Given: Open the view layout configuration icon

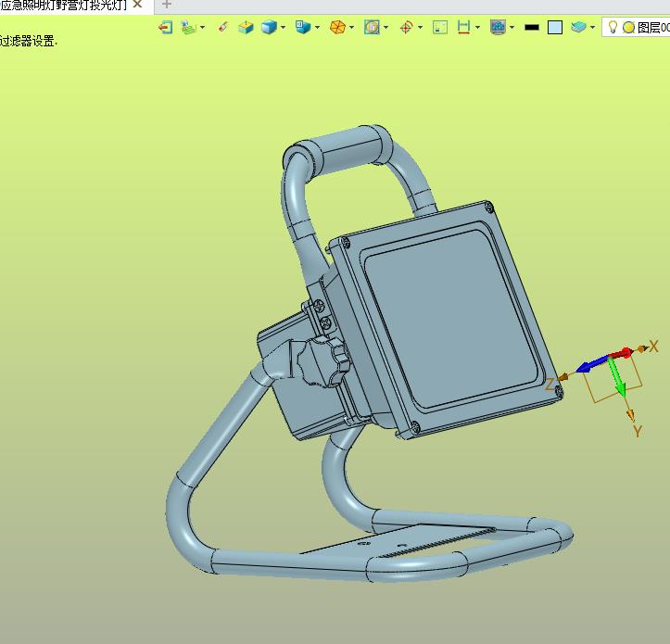Looking at the screenshot, I should coord(188,28).
